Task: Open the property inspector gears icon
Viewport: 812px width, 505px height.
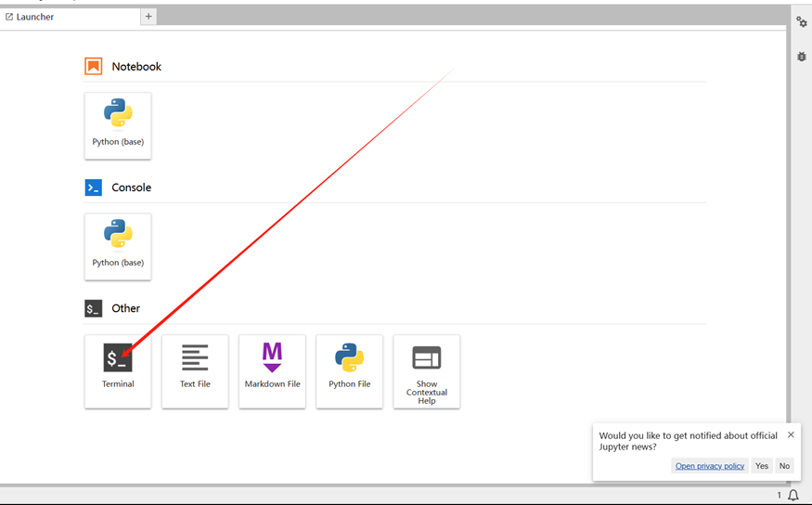Action: pyautogui.click(x=802, y=21)
